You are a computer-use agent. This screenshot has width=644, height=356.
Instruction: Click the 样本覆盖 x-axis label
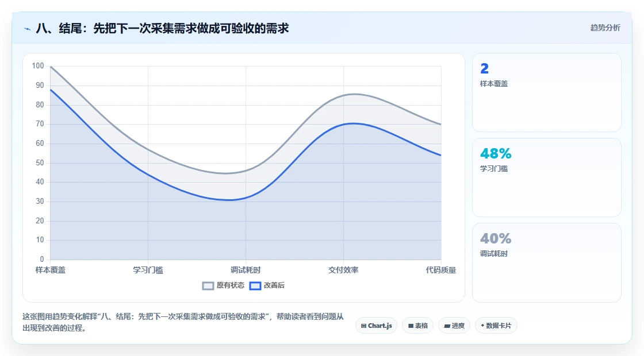tap(51, 270)
